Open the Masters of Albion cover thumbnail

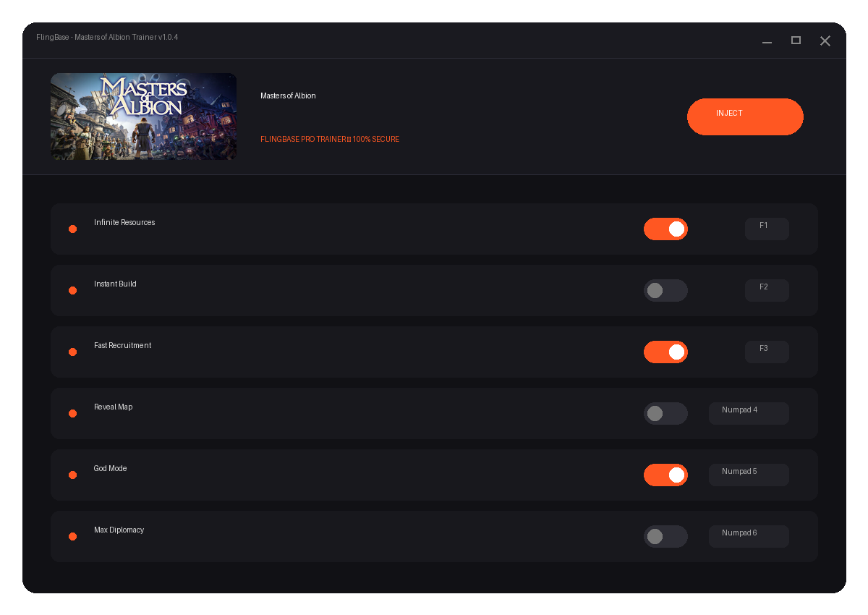(143, 116)
